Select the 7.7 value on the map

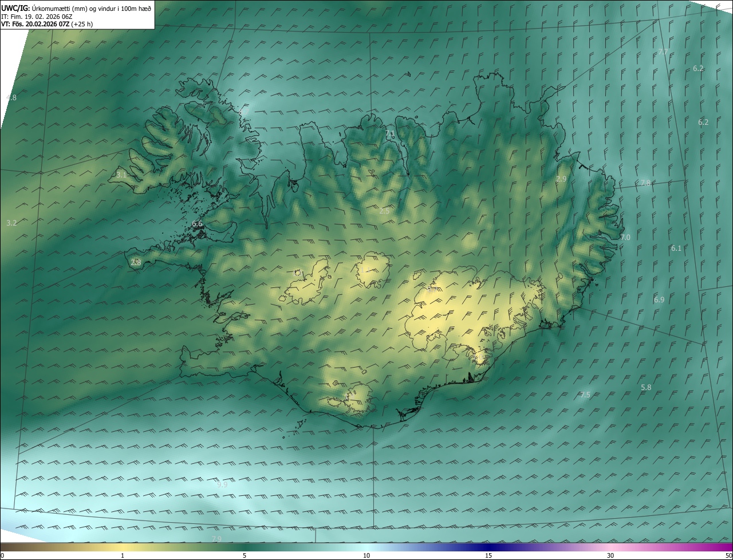(663, 52)
